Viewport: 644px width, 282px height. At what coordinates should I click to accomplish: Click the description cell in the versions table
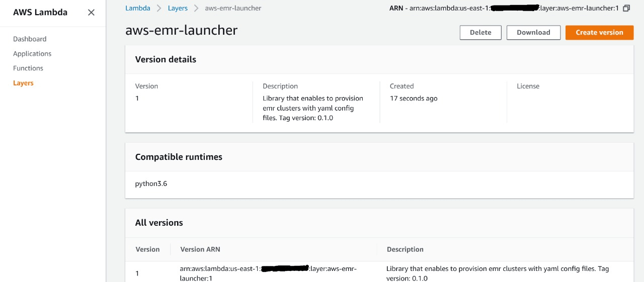click(498, 273)
